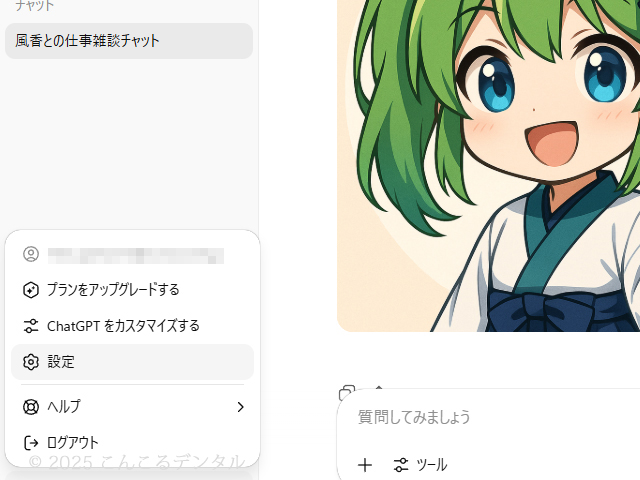
Task: Click the sliders icon beside ChatGPT をカスタマイズする
Action: 31,326
